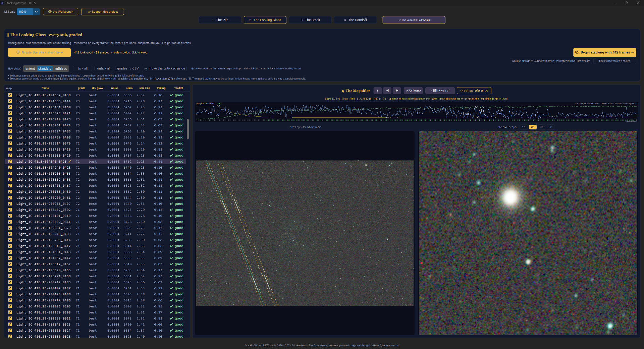Viewport: 644px width, 349px height.
Task: Click hide the chart link
Action: coord(631,121)
